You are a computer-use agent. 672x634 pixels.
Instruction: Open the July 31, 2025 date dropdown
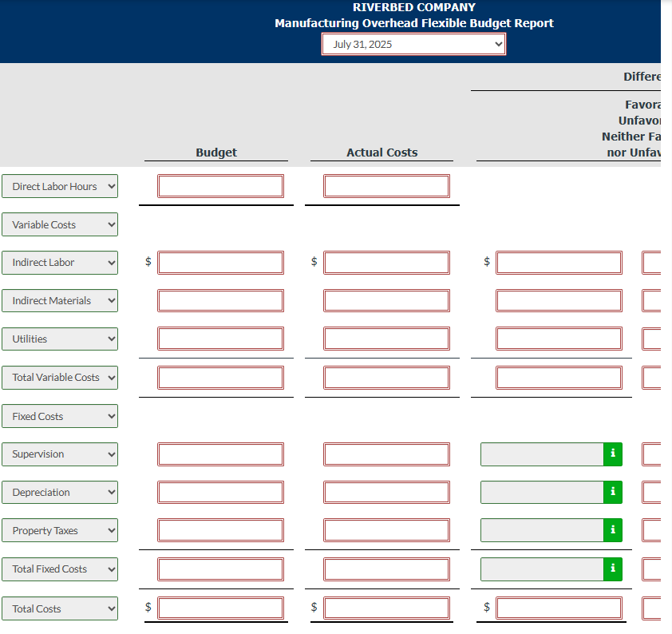point(413,44)
